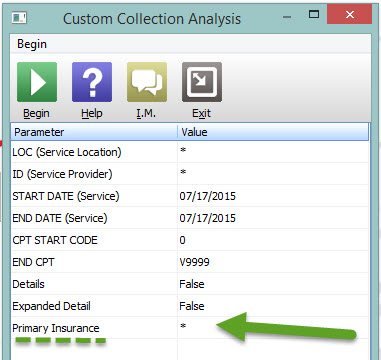Select the END DATE (Service) parameter
The image size is (381, 360).
60,218
